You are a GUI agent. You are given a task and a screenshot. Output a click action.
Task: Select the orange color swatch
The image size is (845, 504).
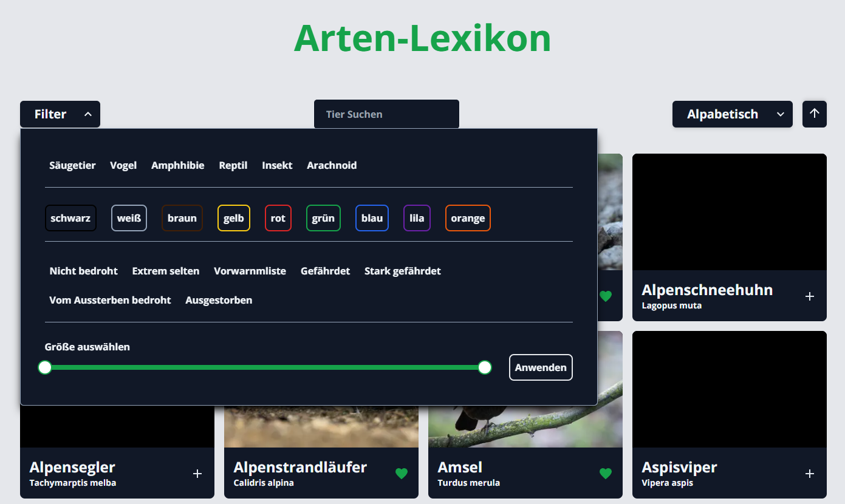coord(468,219)
